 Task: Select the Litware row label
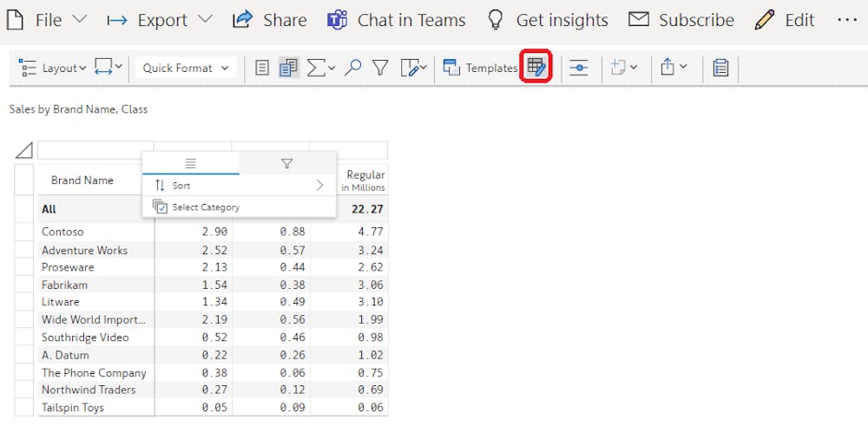tap(61, 302)
